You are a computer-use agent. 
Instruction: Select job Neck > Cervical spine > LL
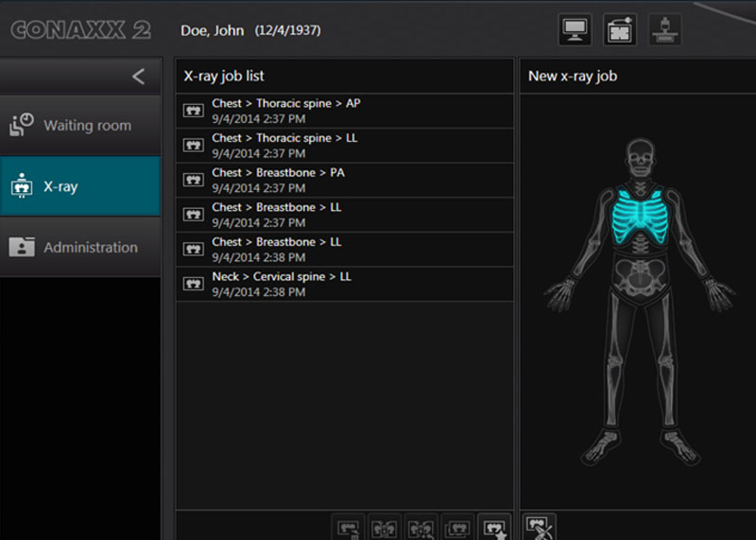[345, 285]
